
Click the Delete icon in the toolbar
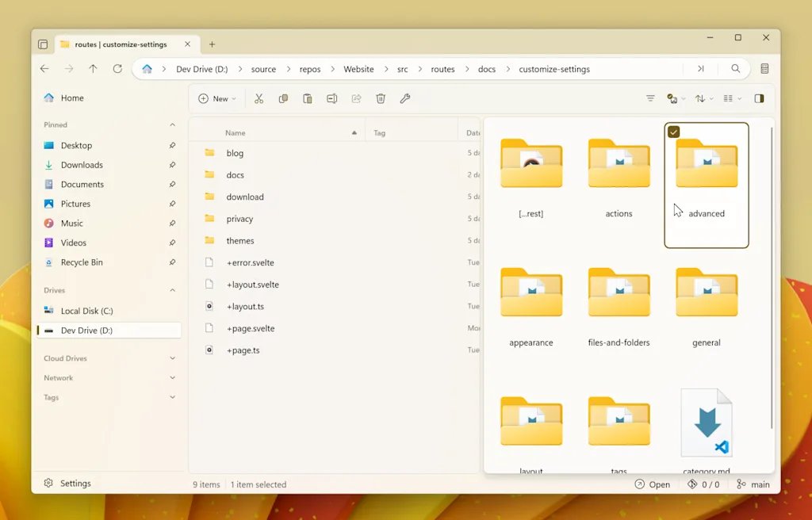pos(381,98)
